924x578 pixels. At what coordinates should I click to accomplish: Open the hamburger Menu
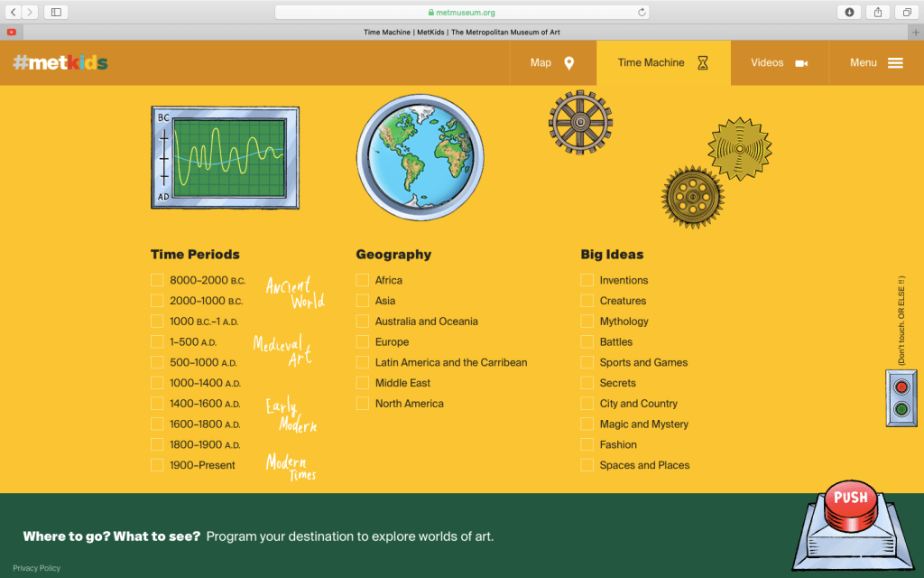point(876,63)
